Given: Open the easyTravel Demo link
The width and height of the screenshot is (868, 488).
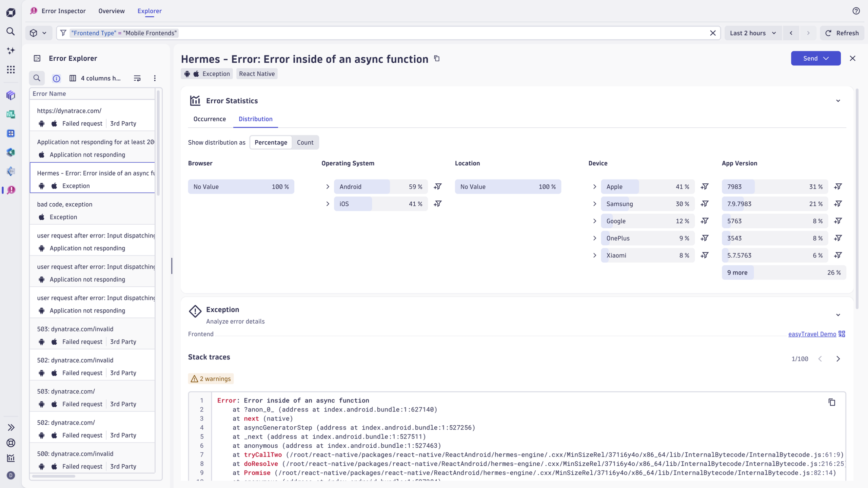Looking at the screenshot, I should pos(812,334).
